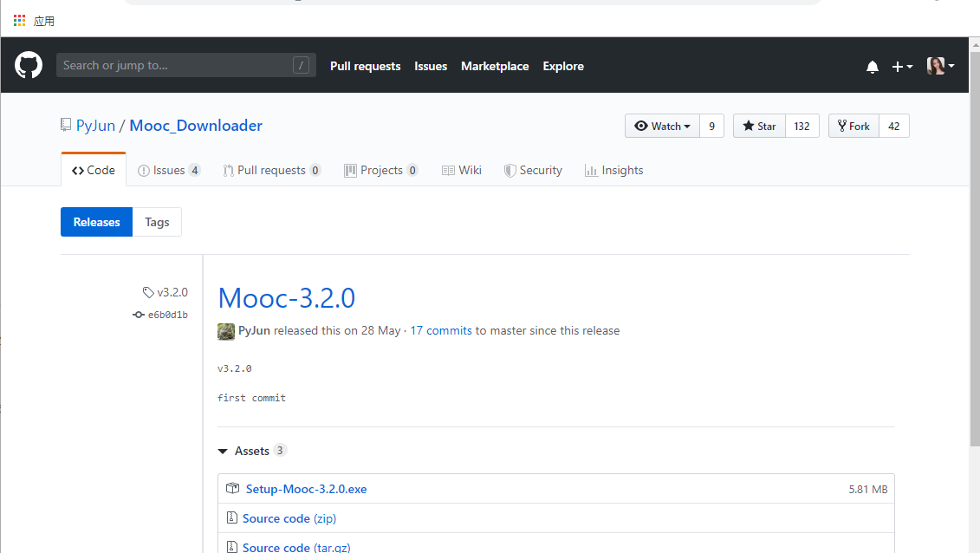Click the "first commit" release note text
This screenshot has width=980, height=553.
tap(251, 398)
